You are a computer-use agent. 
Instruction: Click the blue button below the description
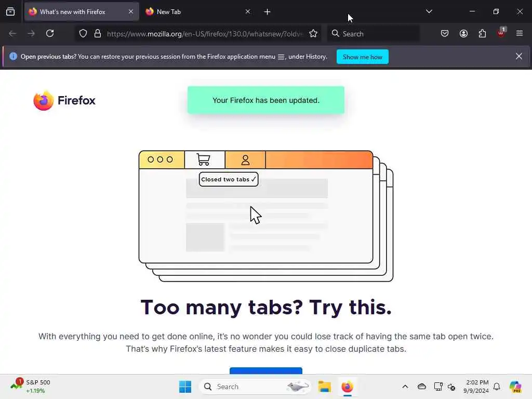pyautogui.click(x=266, y=371)
